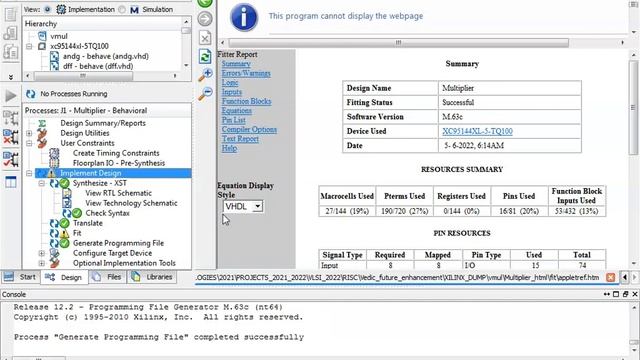This screenshot has height=360, width=640.
Task: Expand the Design Utilities node
Action: pyautogui.click(x=29, y=133)
